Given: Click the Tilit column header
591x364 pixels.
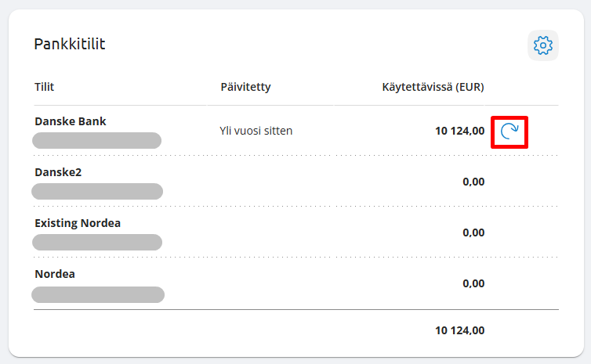Looking at the screenshot, I should pos(45,87).
